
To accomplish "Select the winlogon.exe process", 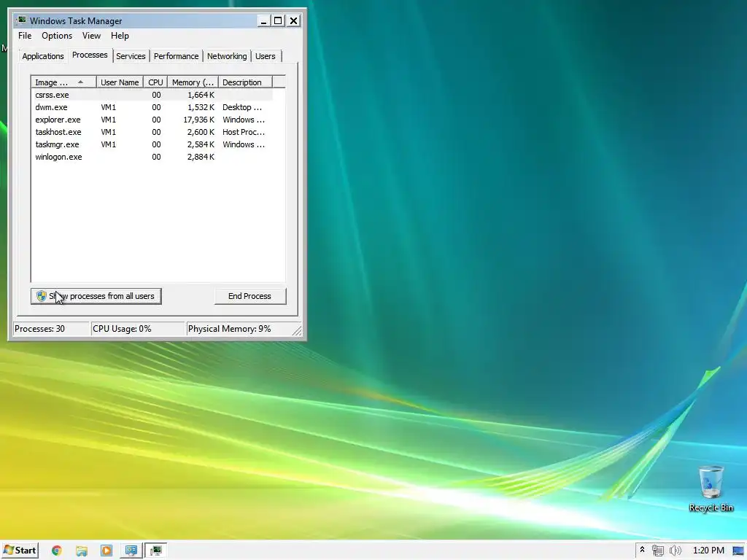I will point(152,157).
